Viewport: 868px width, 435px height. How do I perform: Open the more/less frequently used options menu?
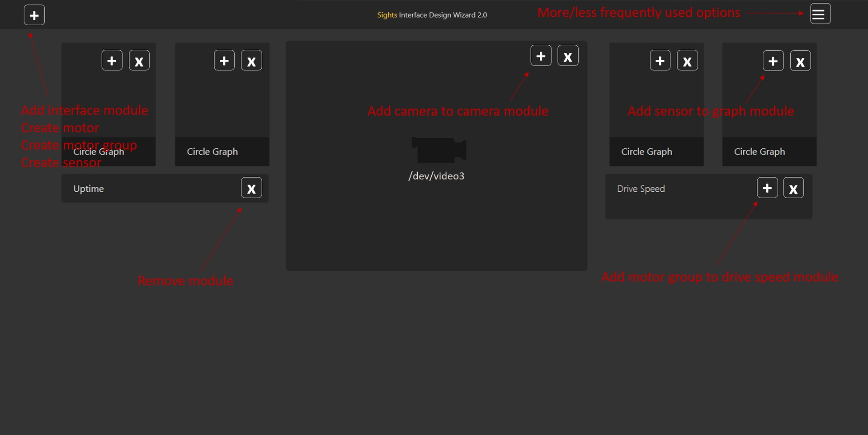click(x=820, y=14)
